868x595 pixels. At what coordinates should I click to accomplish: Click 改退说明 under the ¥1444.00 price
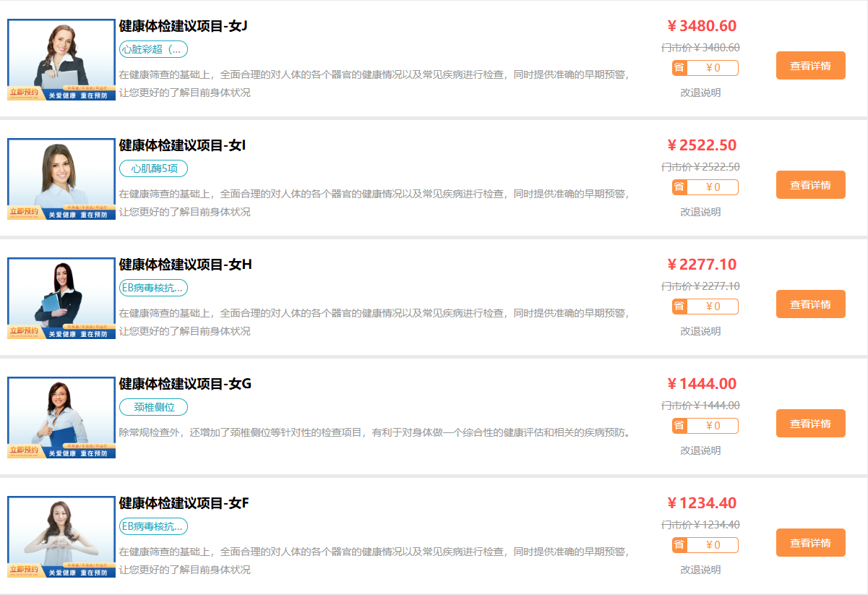tap(700, 450)
